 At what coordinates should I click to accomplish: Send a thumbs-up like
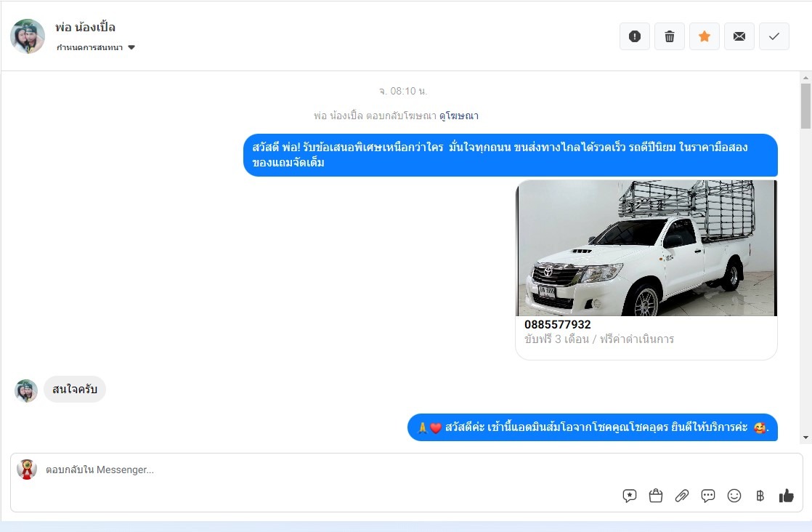click(x=787, y=496)
